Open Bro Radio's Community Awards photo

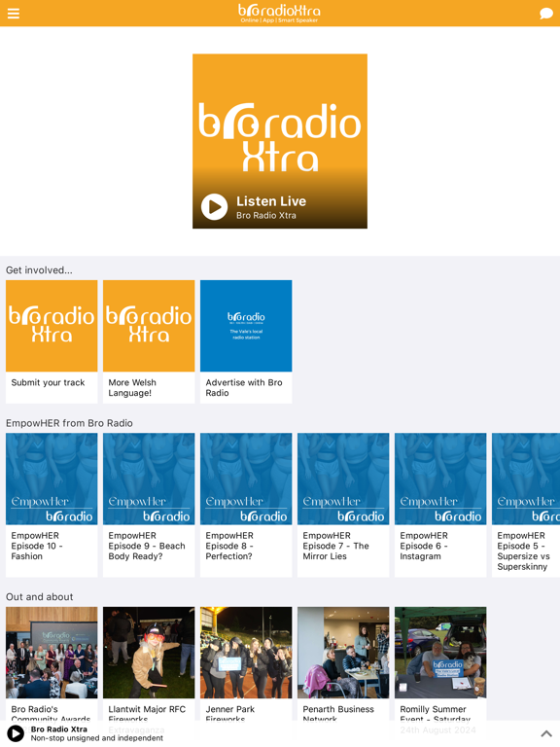tap(52, 653)
